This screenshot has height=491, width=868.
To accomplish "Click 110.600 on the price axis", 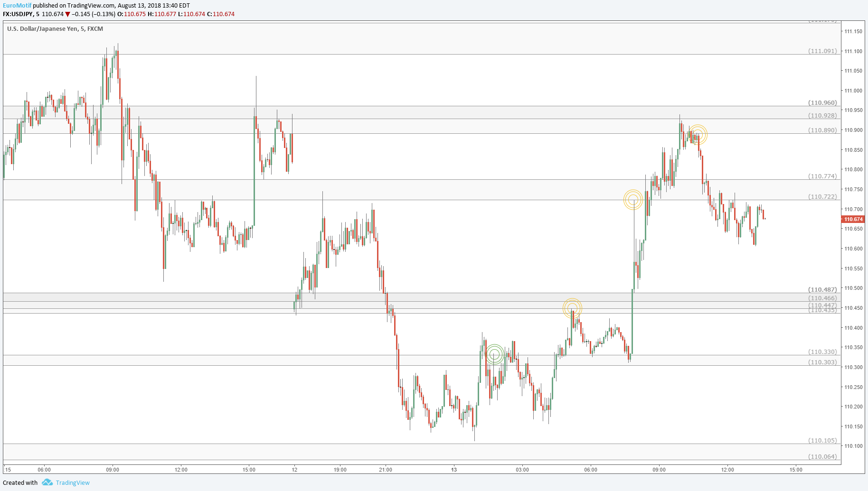I will tap(853, 249).
